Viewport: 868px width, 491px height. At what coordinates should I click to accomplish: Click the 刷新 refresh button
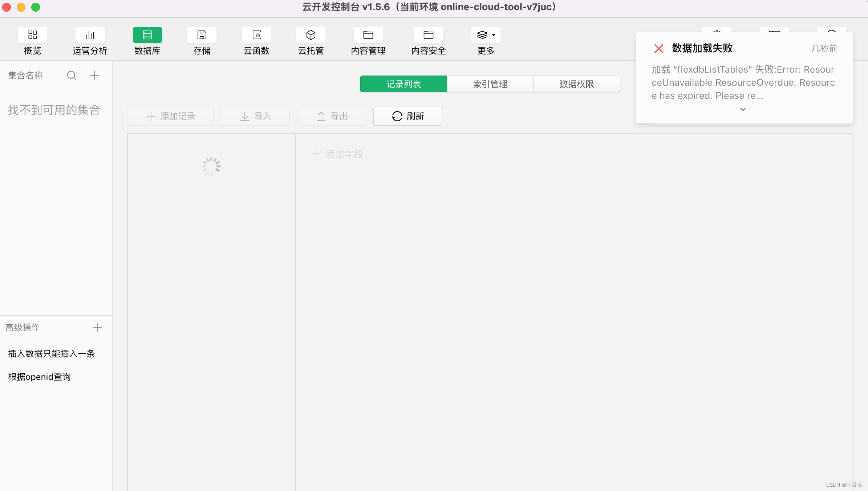click(407, 116)
